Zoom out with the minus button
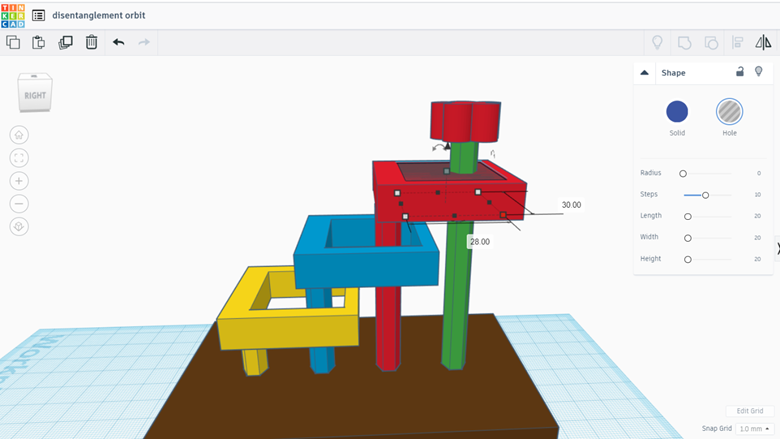This screenshot has height=439, width=780. click(x=19, y=204)
